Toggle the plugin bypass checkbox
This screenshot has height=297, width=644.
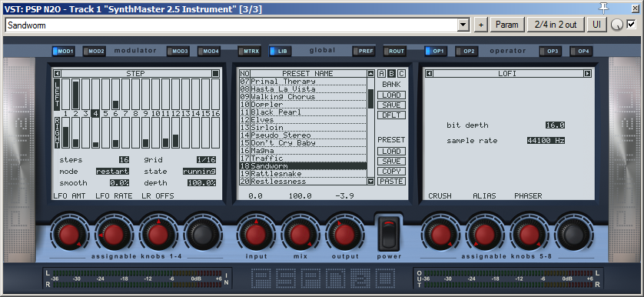631,25
